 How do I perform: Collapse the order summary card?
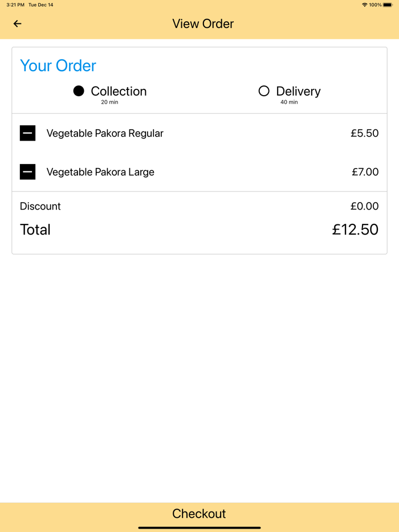tap(199, 80)
